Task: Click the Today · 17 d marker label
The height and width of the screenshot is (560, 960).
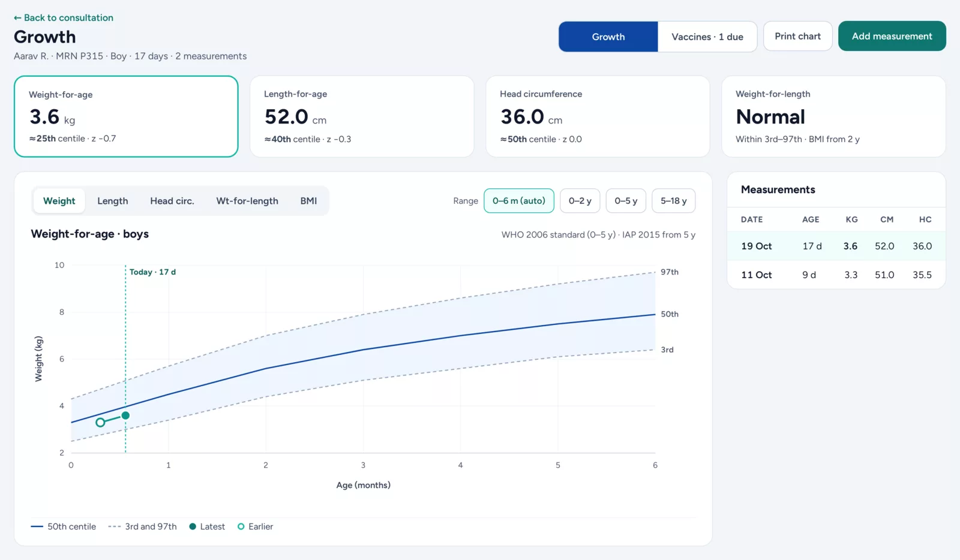Action: (152, 272)
